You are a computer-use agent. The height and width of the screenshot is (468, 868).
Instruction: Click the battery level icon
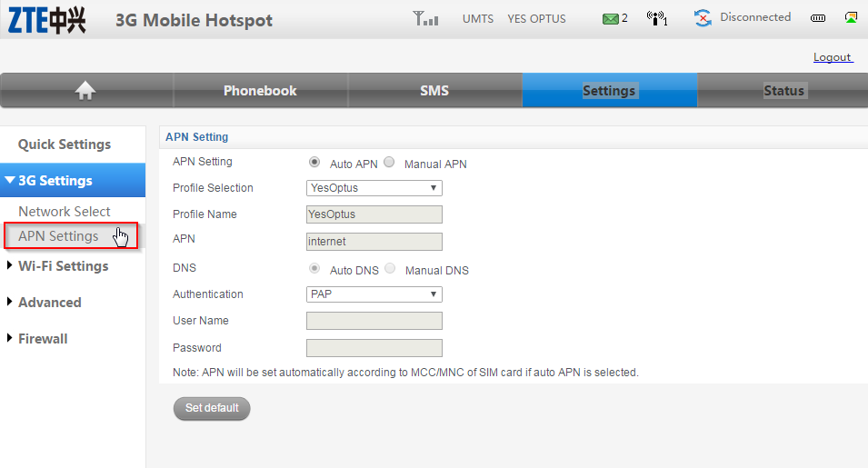coord(818,18)
